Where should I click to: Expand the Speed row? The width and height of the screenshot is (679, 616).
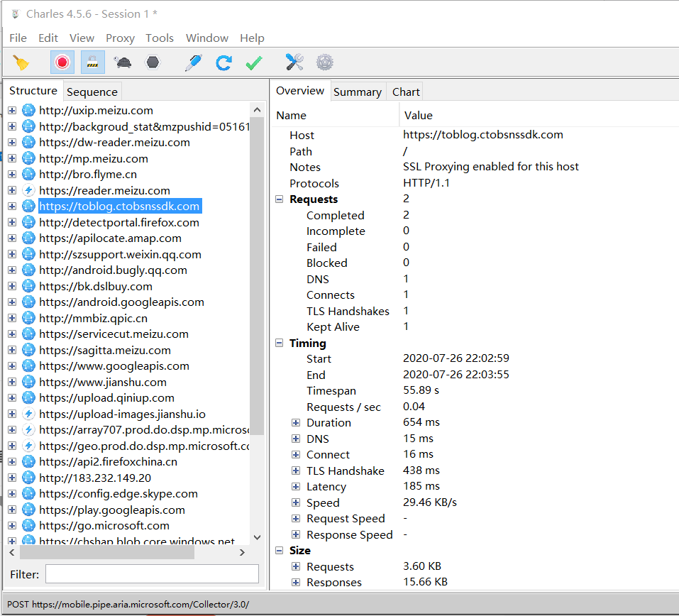click(x=296, y=502)
